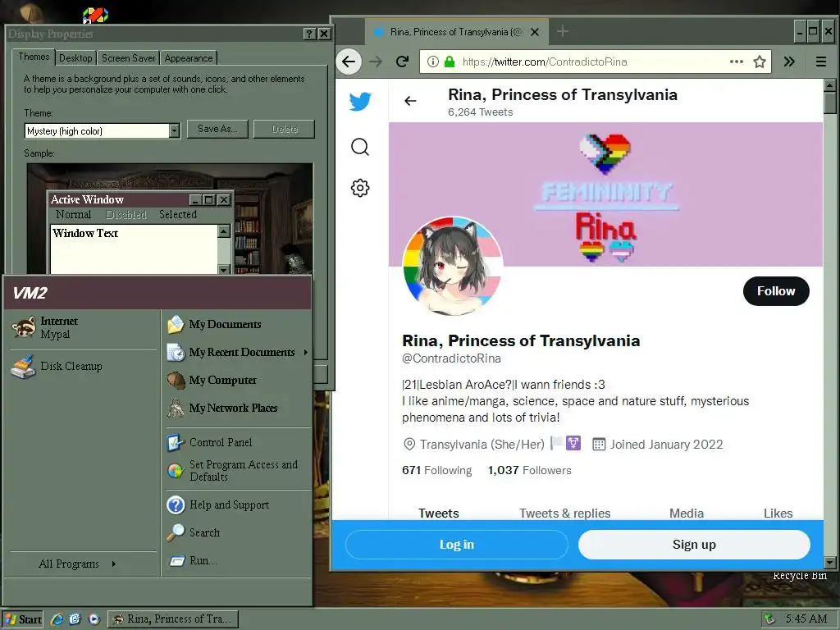Click the browser page scrollbar up arrow

pos(830,85)
